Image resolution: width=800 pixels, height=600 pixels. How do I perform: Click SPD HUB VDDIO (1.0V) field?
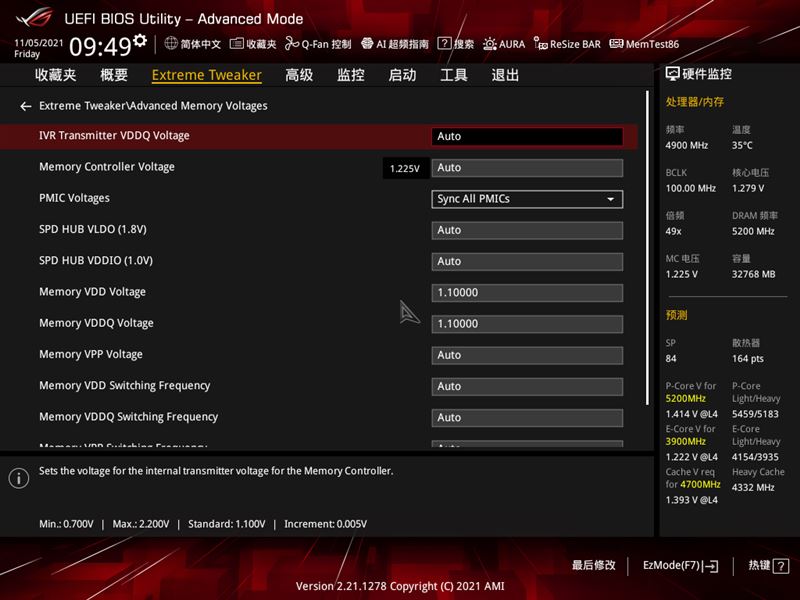coord(527,261)
